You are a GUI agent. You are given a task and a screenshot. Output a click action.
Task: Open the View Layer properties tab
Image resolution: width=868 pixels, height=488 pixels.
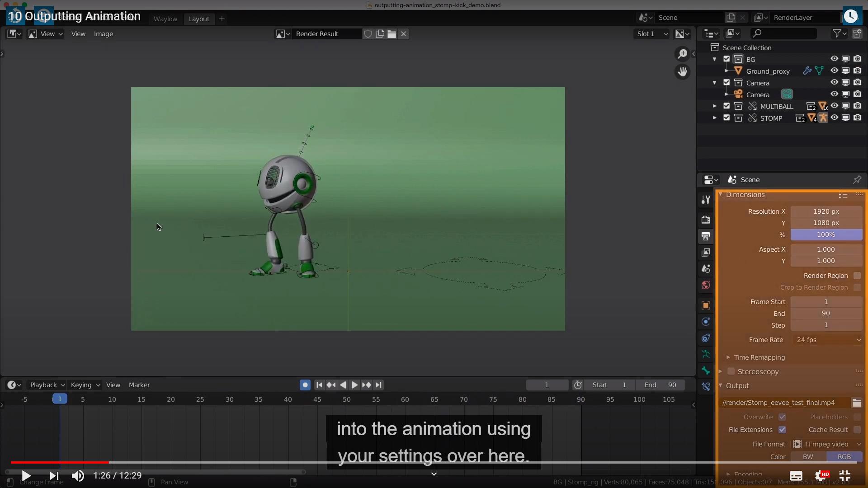pyautogui.click(x=706, y=252)
